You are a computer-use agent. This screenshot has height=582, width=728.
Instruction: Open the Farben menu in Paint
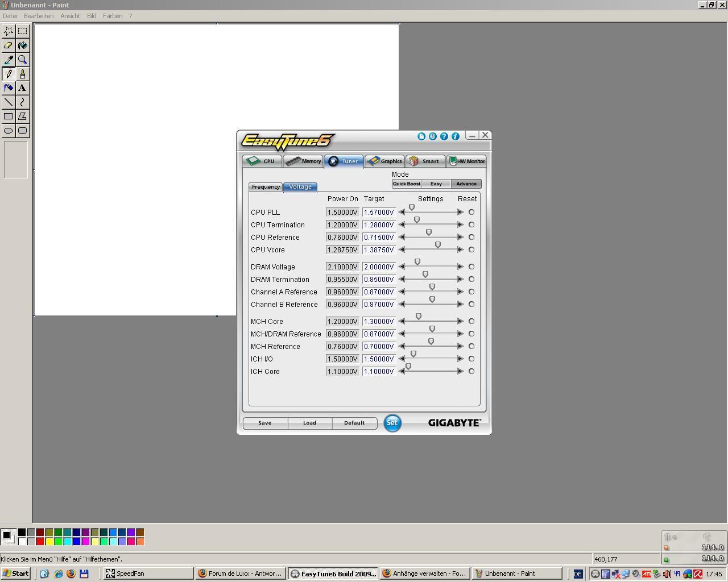click(113, 16)
